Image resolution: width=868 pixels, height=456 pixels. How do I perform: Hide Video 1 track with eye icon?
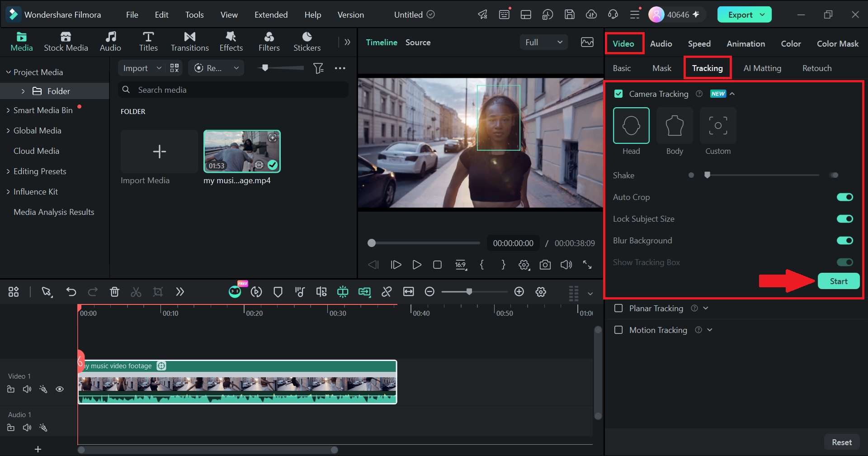pyautogui.click(x=60, y=389)
